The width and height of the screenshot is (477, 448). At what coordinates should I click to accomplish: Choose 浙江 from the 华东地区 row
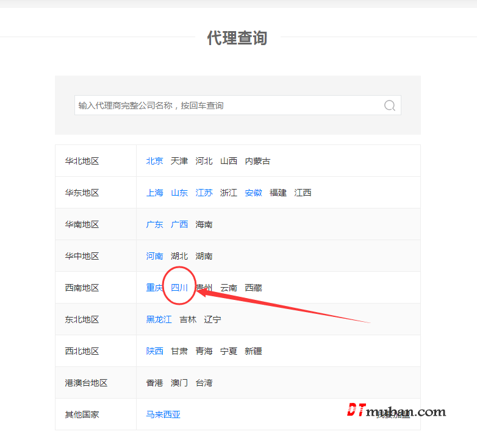click(229, 193)
